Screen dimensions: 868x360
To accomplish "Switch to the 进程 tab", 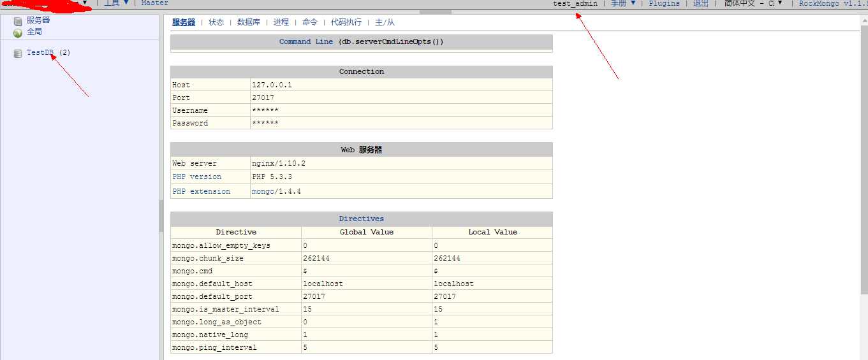I will [281, 22].
